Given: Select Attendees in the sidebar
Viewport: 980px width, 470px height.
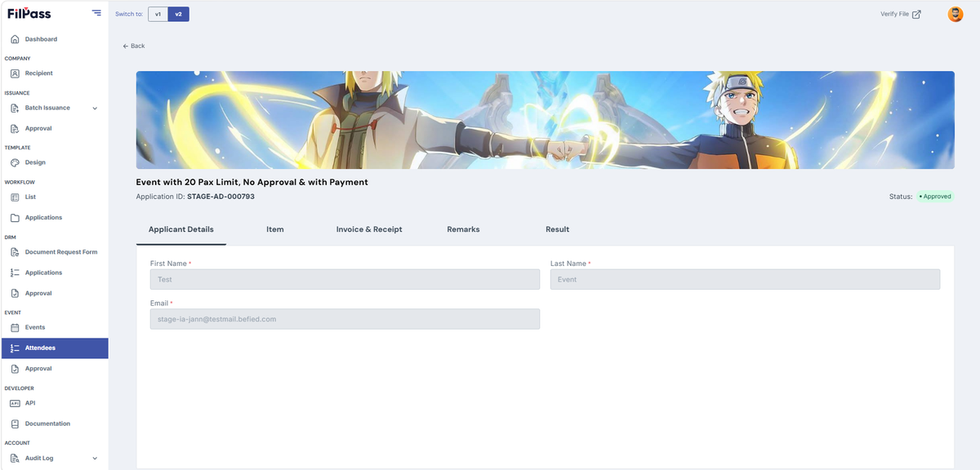Looking at the screenshot, I should pos(54,348).
